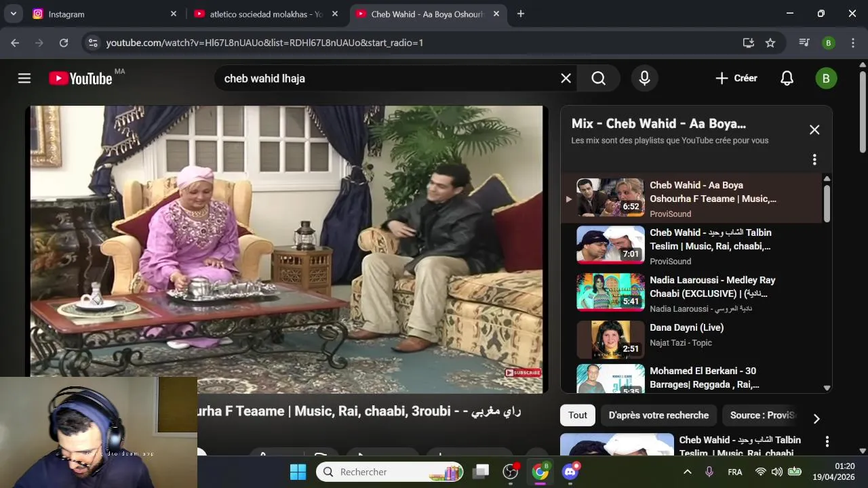Show more filter chips with right chevron
Viewport: 868px width, 488px height.
[816, 419]
